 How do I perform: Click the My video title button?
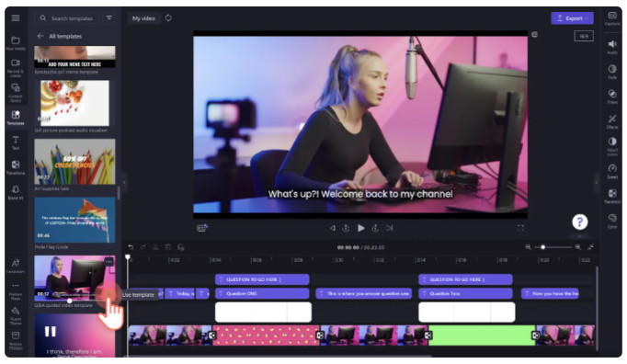pyautogui.click(x=143, y=18)
